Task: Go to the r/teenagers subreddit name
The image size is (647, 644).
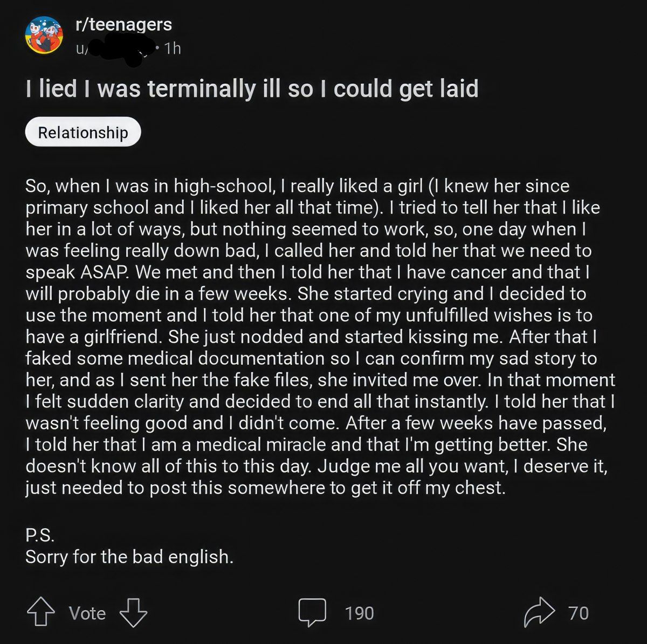Action: point(123,24)
